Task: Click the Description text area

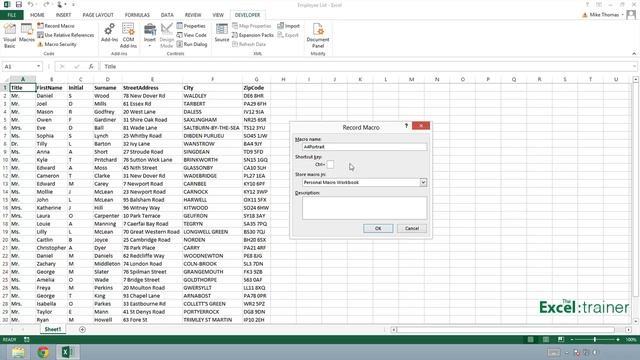Action: (364, 208)
